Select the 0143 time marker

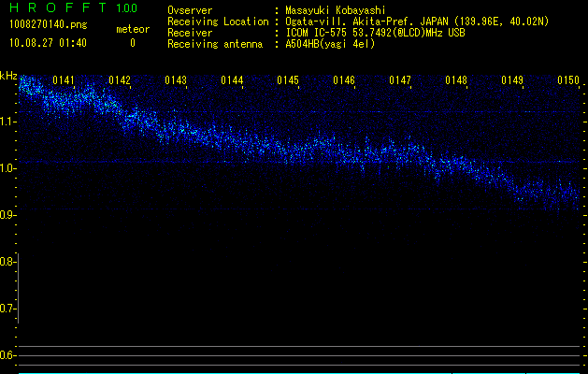coord(176,80)
